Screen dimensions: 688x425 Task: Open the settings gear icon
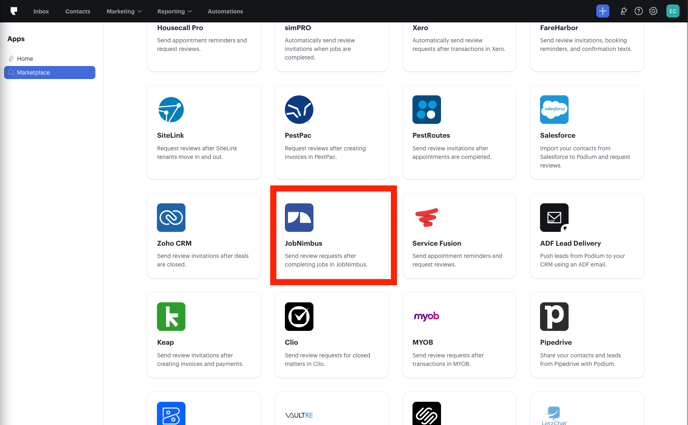[x=653, y=11]
